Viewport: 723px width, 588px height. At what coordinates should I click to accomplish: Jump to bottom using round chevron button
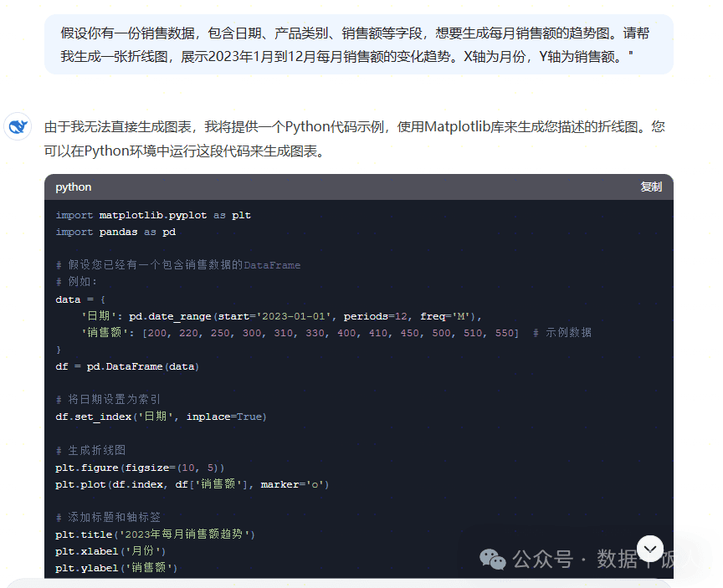[x=650, y=549]
